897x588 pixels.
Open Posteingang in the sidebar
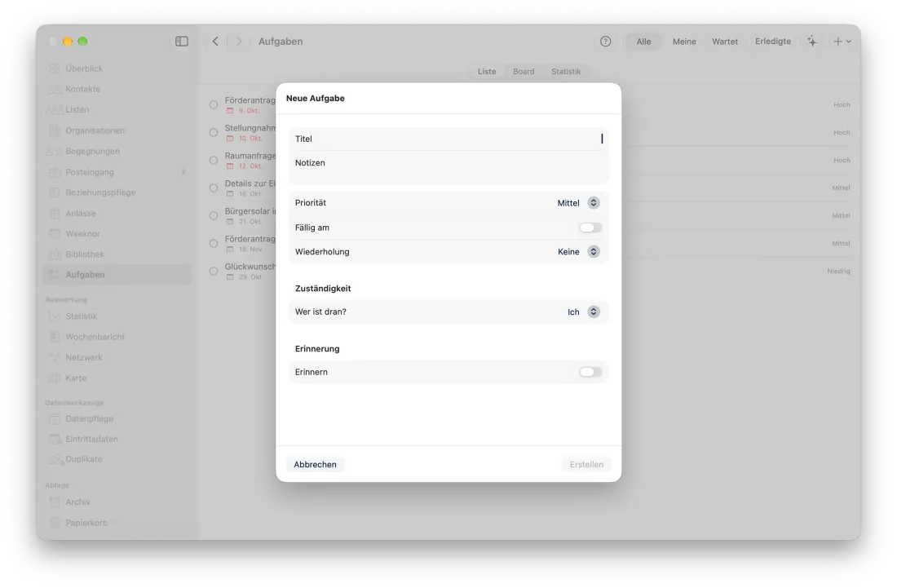point(117,172)
